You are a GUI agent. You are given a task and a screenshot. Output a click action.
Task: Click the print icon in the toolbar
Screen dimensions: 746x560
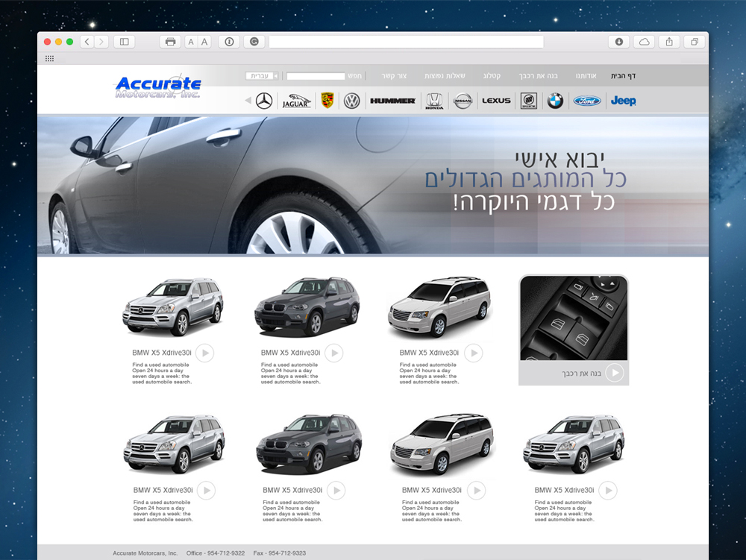tap(170, 42)
